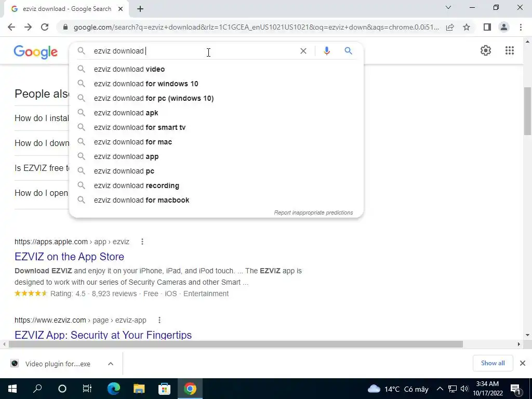Open the Google apps grid icon
Screen dimensions: 532x399
coord(510,50)
